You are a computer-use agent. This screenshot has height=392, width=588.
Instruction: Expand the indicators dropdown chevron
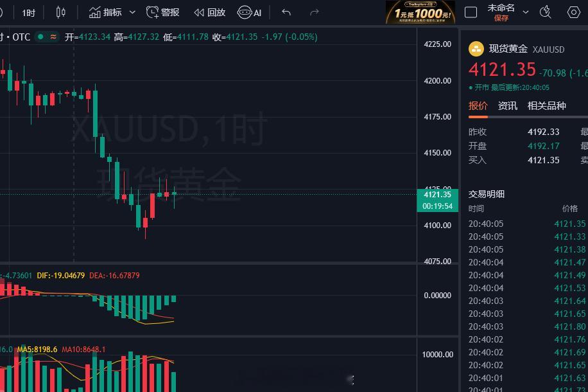tap(132, 12)
